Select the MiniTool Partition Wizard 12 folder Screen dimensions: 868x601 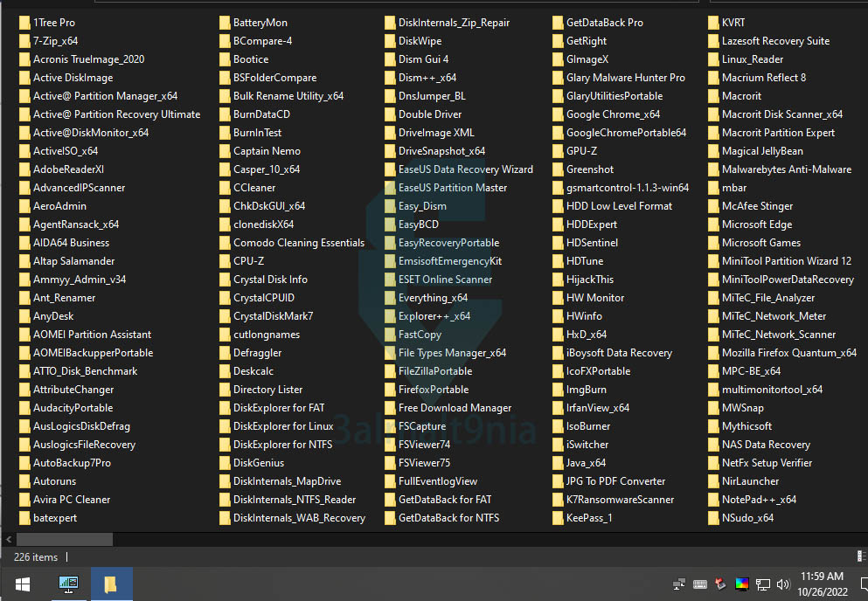click(x=787, y=261)
